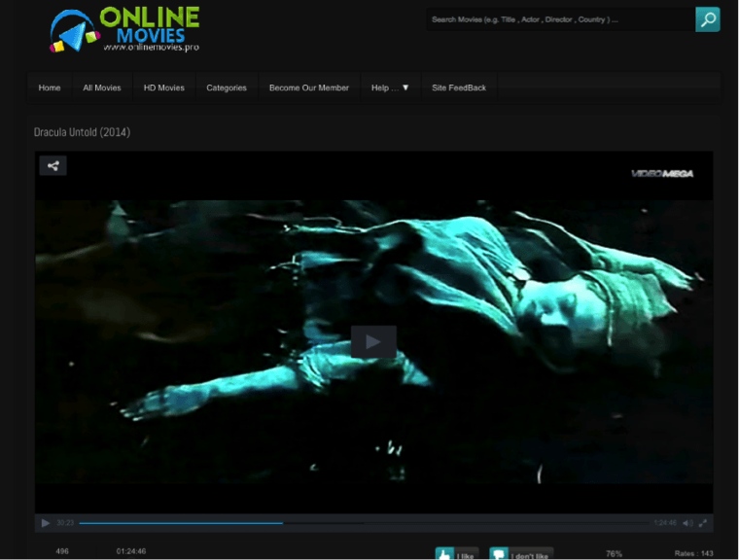Click the 1:24:46 total duration in player
The height and width of the screenshot is (560, 739).
point(665,523)
